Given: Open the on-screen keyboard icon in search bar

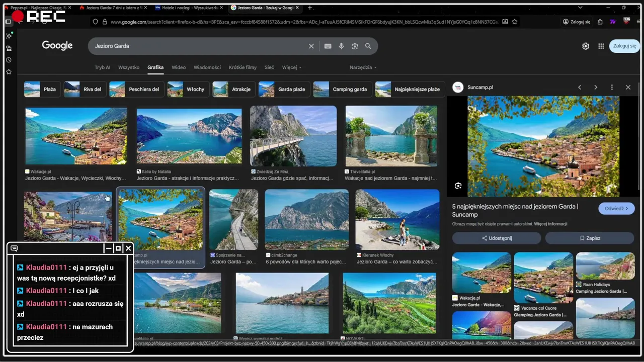Looking at the screenshot, I should coord(328,46).
